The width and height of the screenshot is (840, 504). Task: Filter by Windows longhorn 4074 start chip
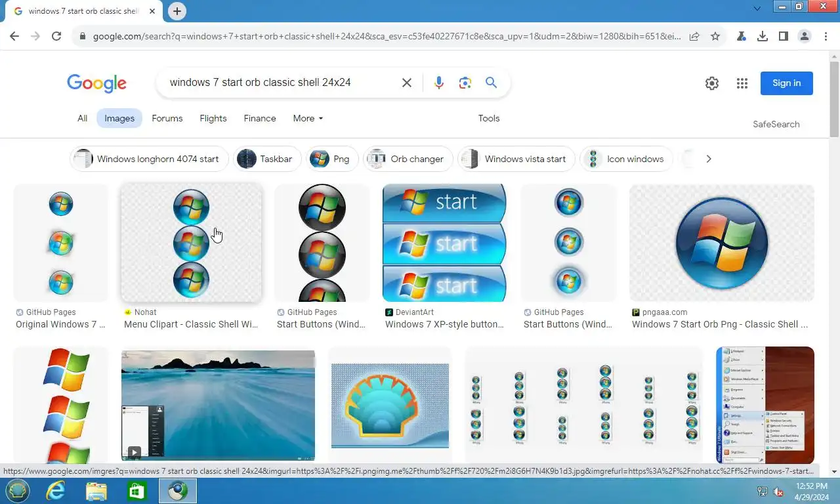pyautogui.click(x=149, y=159)
